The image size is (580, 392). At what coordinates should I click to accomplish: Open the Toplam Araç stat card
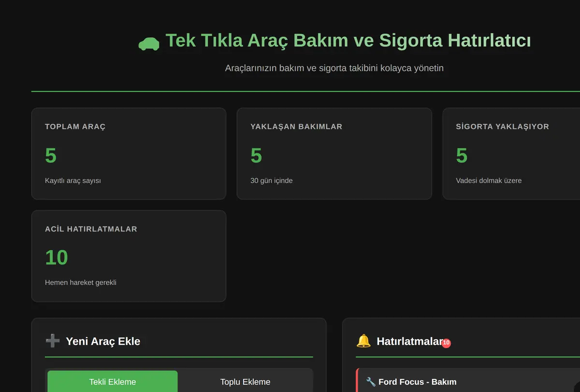129,153
